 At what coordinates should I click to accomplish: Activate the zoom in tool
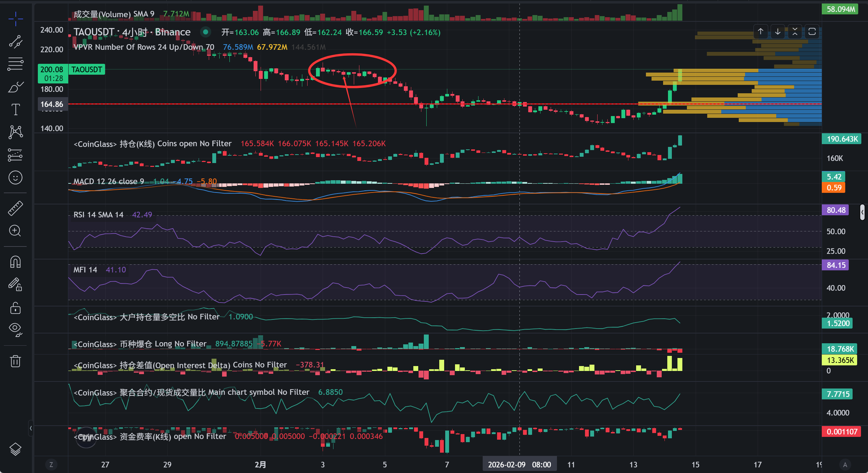[15, 231]
